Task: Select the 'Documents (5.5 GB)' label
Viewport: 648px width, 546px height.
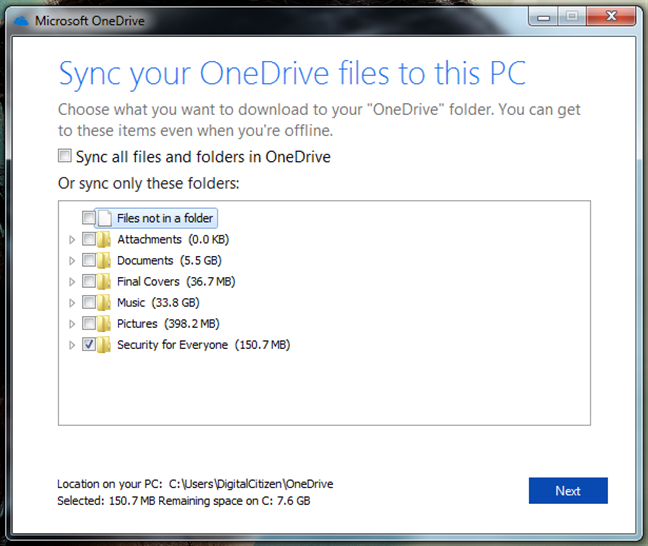Action: (169, 260)
